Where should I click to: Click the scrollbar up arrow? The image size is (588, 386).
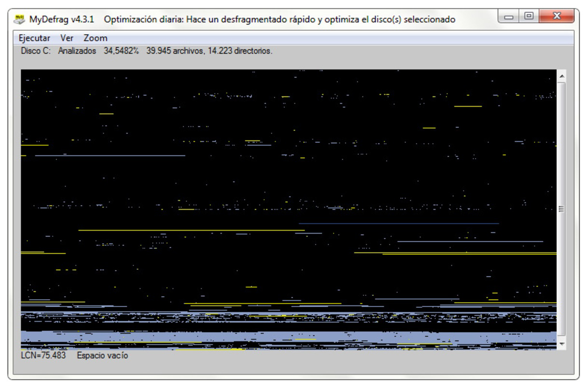(x=561, y=76)
